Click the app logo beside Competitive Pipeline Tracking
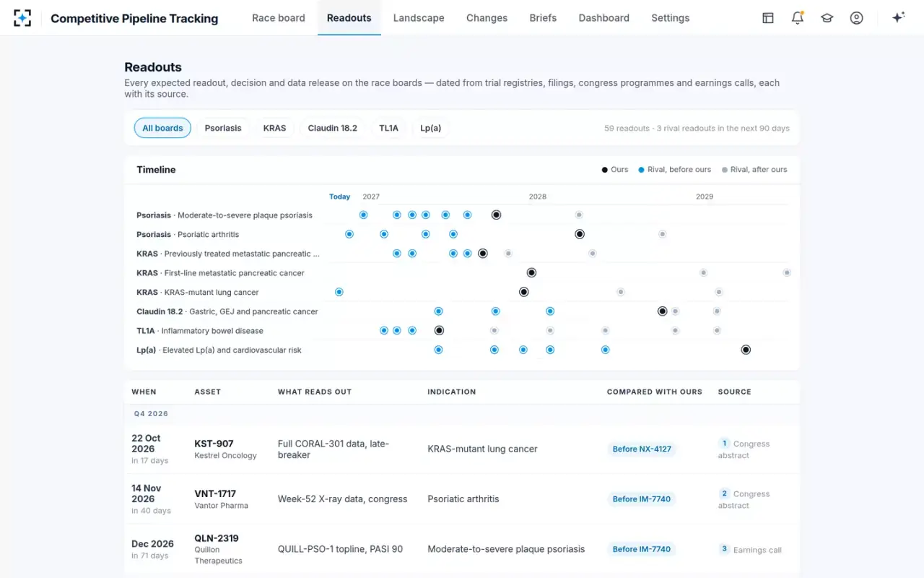Image resolution: width=924 pixels, height=578 pixels. click(x=22, y=18)
